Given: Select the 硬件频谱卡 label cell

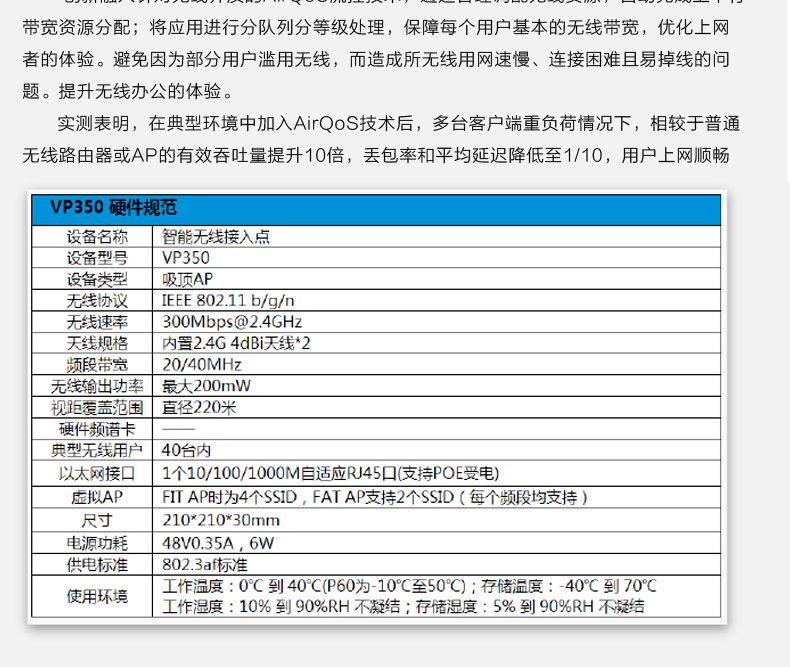Looking at the screenshot, I should (x=92, y=429).
